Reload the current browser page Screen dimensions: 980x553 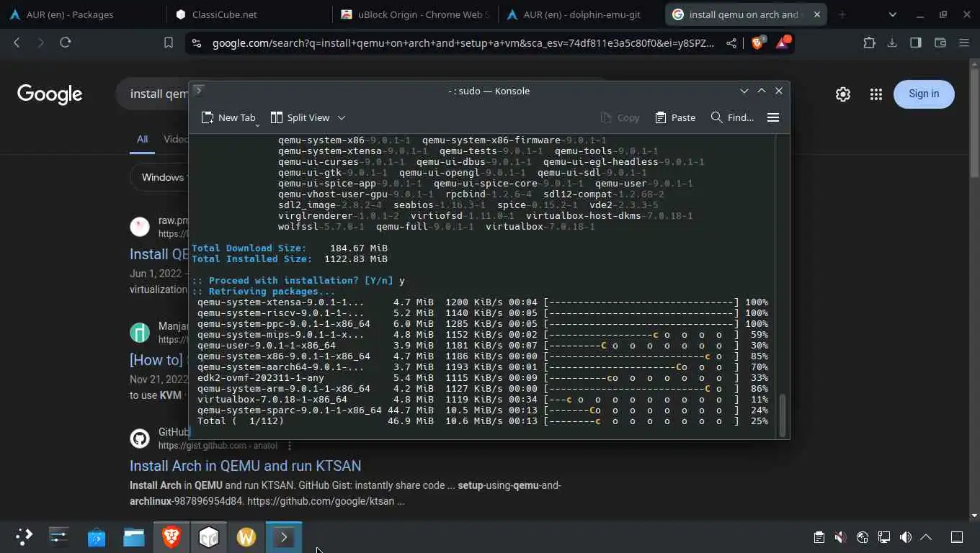[65, 42]
